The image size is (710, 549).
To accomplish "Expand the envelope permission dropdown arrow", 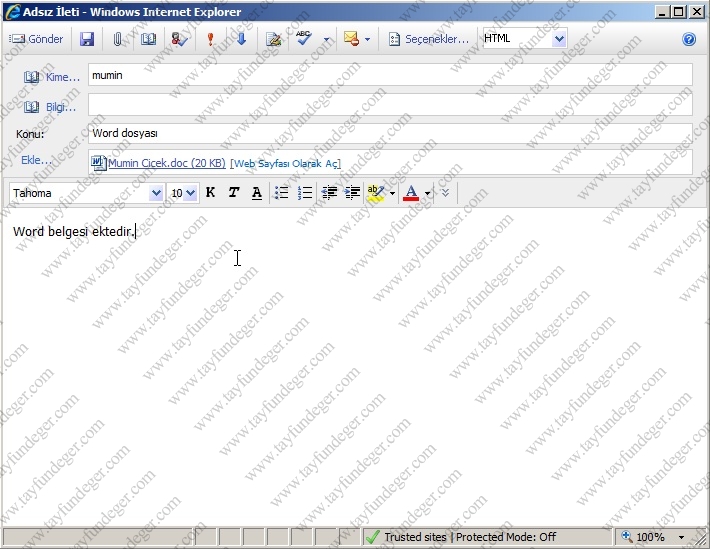I will [367, 39].
